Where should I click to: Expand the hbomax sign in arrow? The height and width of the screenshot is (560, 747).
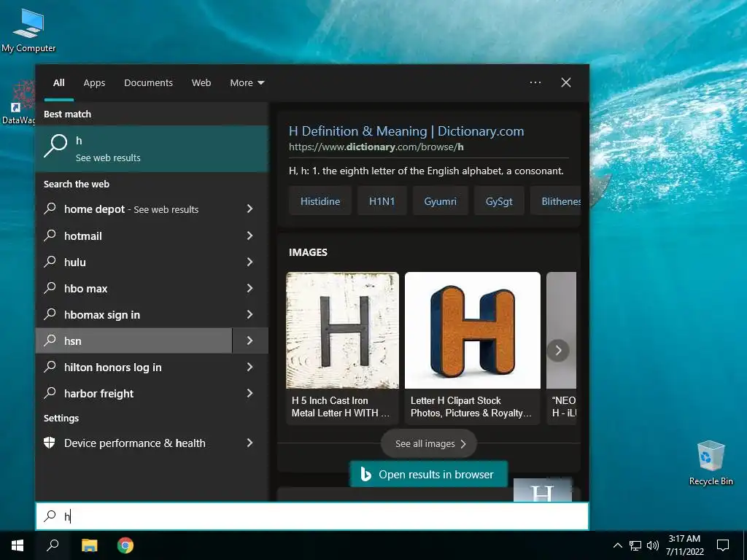coord(250,314)
